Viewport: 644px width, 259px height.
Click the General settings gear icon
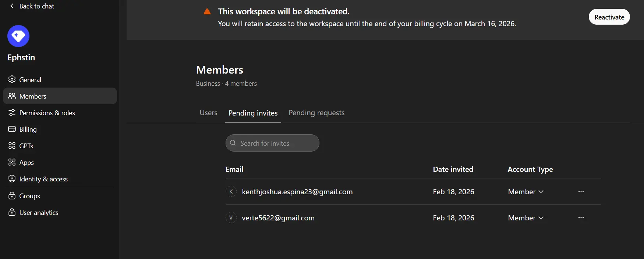click(x=12, y=79)
